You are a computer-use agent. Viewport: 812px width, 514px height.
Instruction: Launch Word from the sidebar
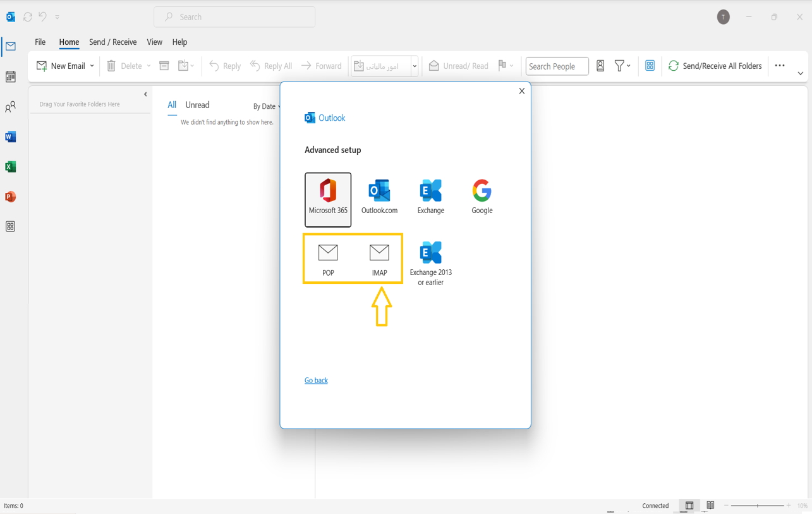(x=11, y=137)
